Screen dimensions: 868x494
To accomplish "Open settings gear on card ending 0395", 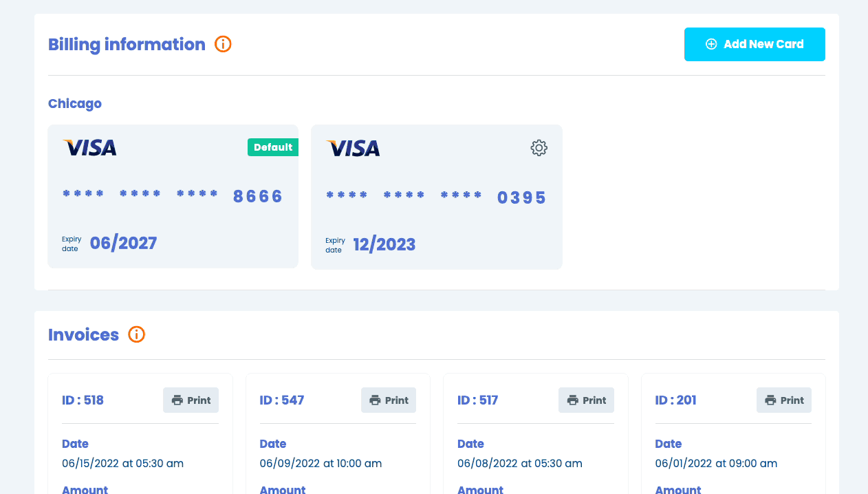I will point(539,148).
